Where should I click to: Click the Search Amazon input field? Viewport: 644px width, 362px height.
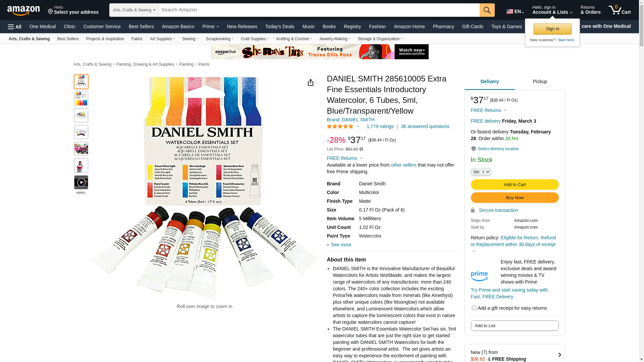(x=319, y=10)
